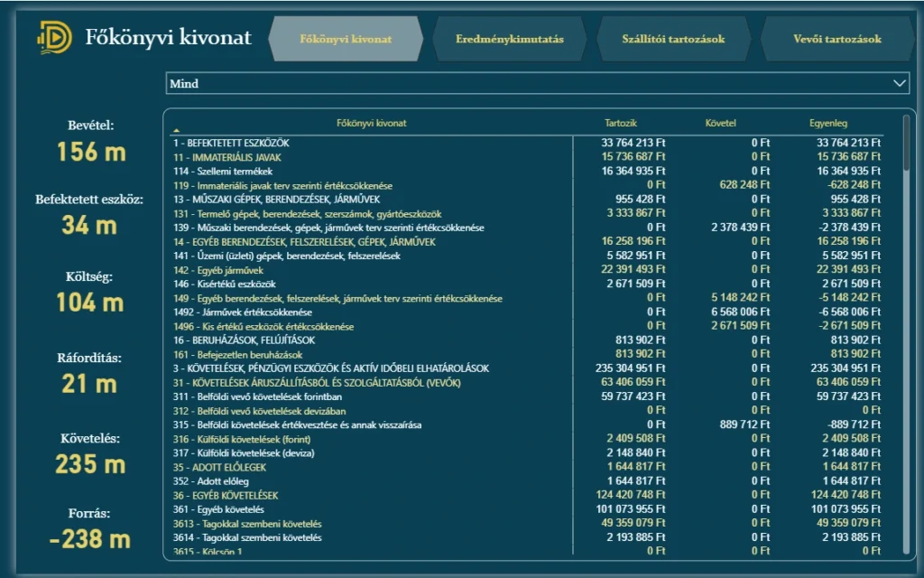The width and height of the screenshot is (924, 578).
Task: Sort by the Tartozik column header
Action: tap(620, 123)
